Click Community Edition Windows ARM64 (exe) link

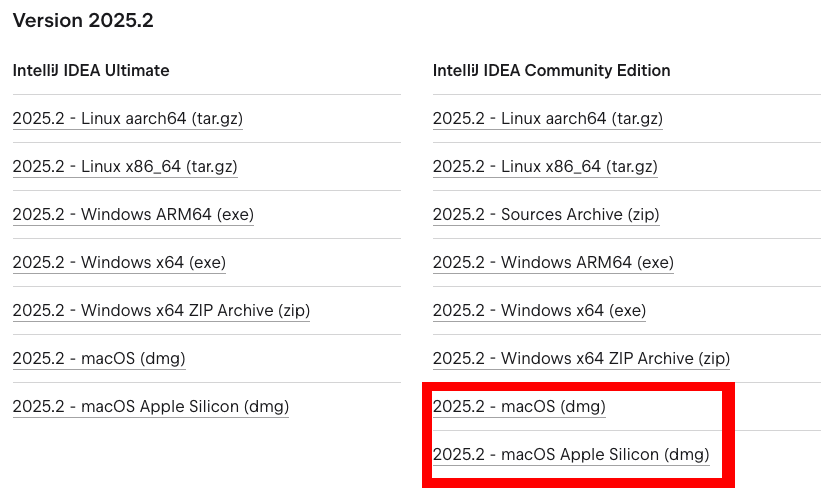(553, 262)
